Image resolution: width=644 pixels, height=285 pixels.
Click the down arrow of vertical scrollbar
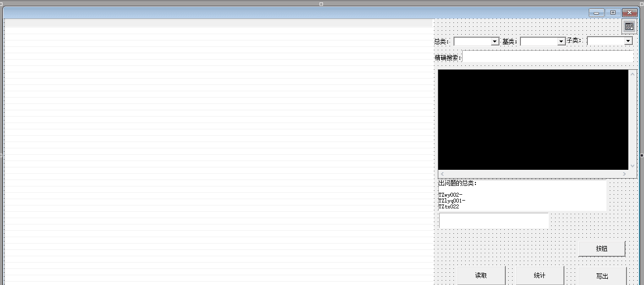pos(632,166)
